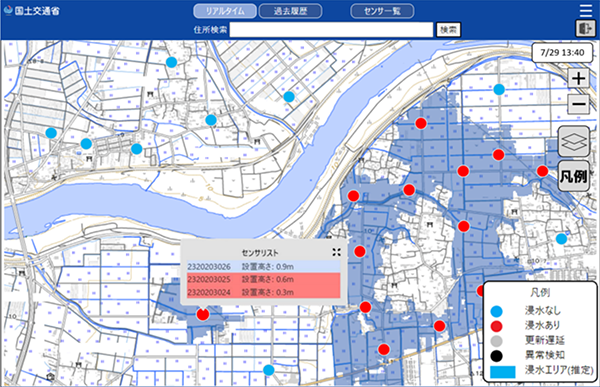Click the 7/29 13:40 timestamp box
The height and width of the screenshot is (387, 600).
coord(562,52)
